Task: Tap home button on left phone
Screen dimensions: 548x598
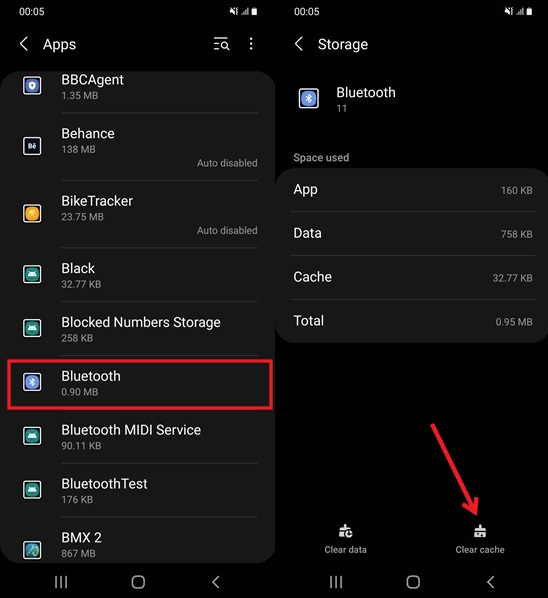Action: tap(138, 582)
